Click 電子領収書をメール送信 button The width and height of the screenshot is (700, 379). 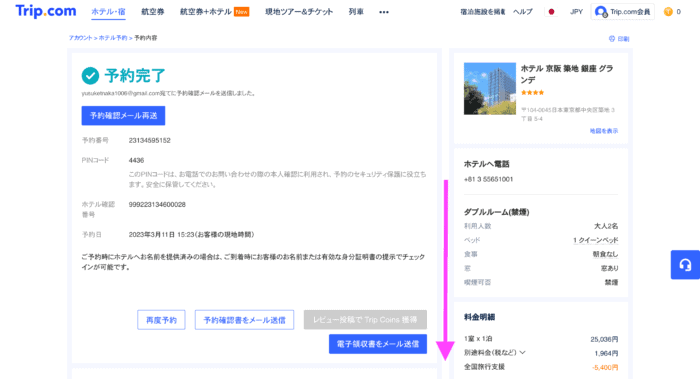click(378, 344)
